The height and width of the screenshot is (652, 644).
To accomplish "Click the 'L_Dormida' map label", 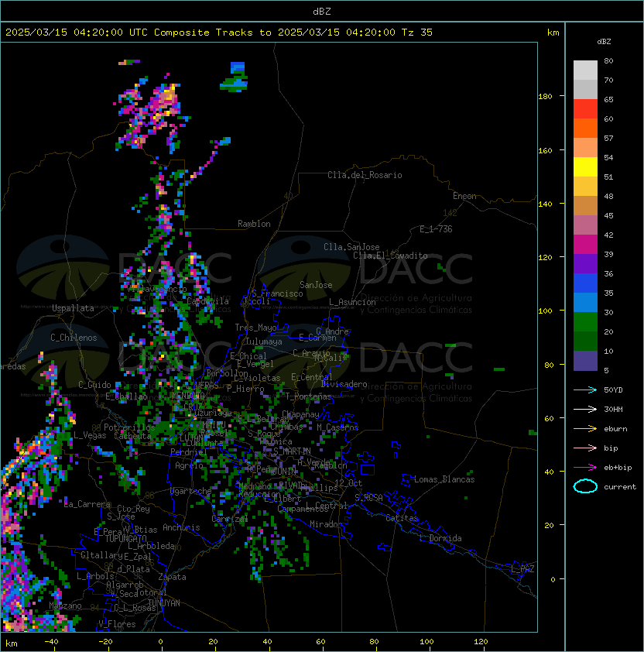I will (x=440, y=538).
